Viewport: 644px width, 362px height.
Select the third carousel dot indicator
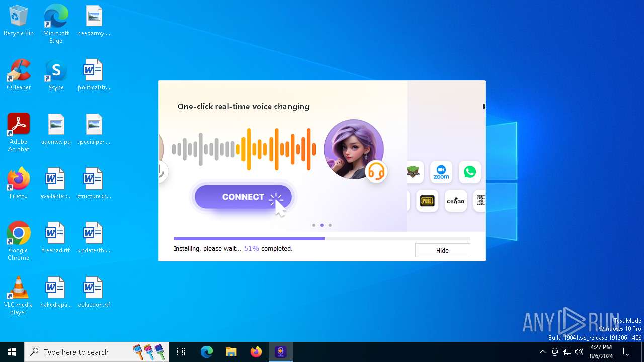coord(330,225)
